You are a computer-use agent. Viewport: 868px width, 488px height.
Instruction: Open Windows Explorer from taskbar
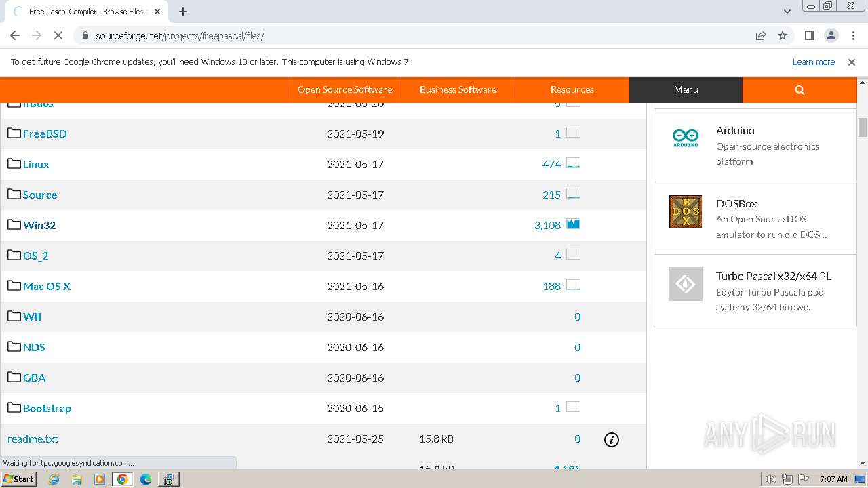point(77,479)
